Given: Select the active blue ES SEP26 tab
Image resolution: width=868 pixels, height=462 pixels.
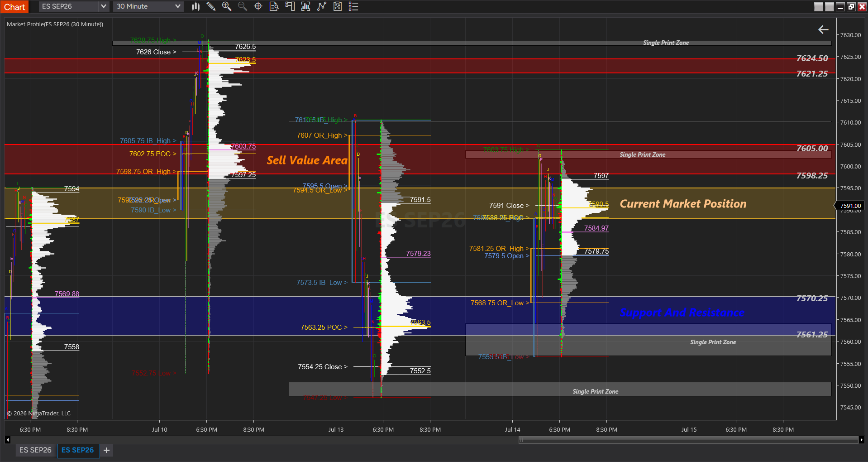Looking at the screenshot, I should (x=78, y=450).
